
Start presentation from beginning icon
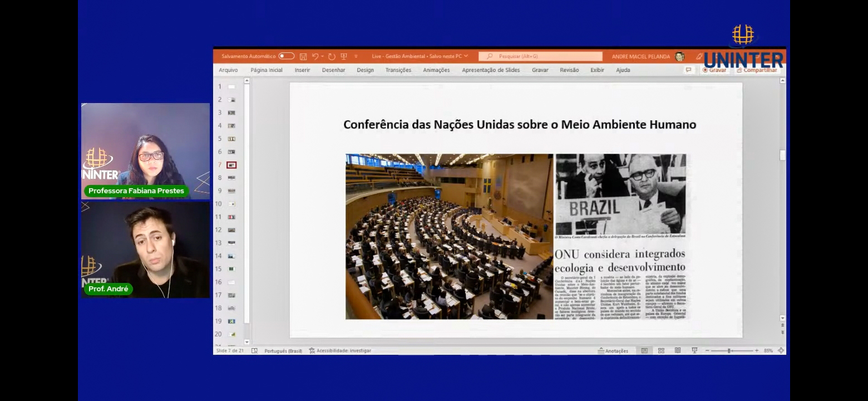pos(344,56)
